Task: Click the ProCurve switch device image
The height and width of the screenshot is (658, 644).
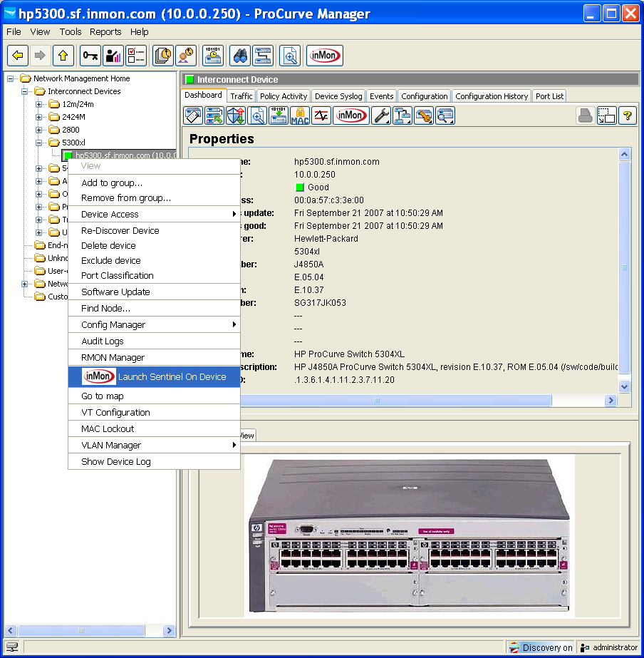Action: click(x=410, y=536)
